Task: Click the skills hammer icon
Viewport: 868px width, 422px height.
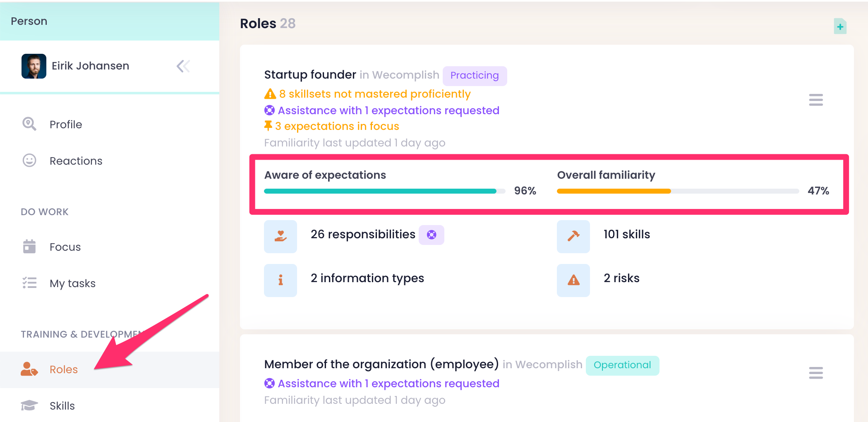Action: pos(573,236)
